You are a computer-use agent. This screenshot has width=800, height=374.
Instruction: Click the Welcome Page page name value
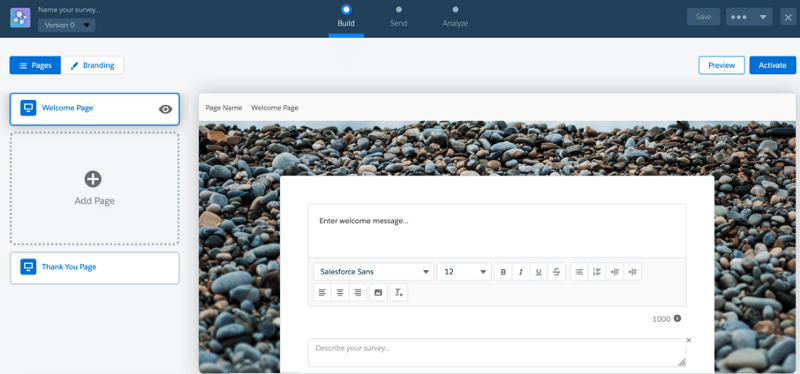(274, 108)
